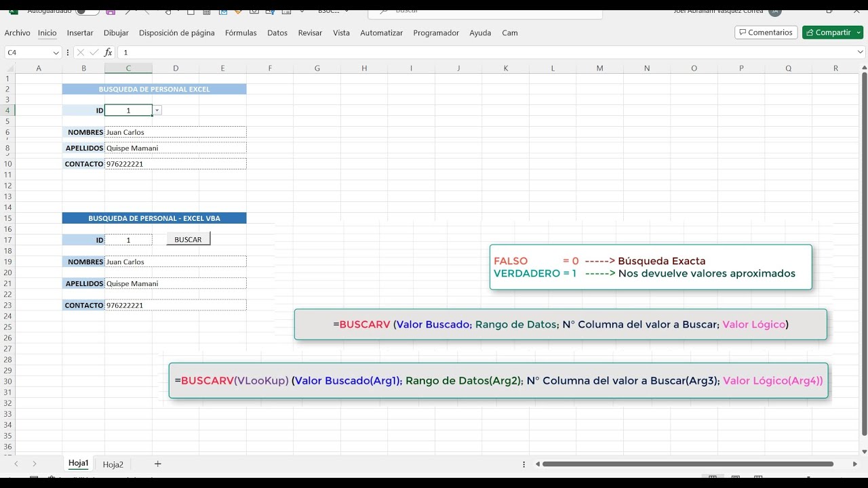The image size is (868, 488).
Task: Switch to the Inicio ribbon tab
Action: point(47,33)
